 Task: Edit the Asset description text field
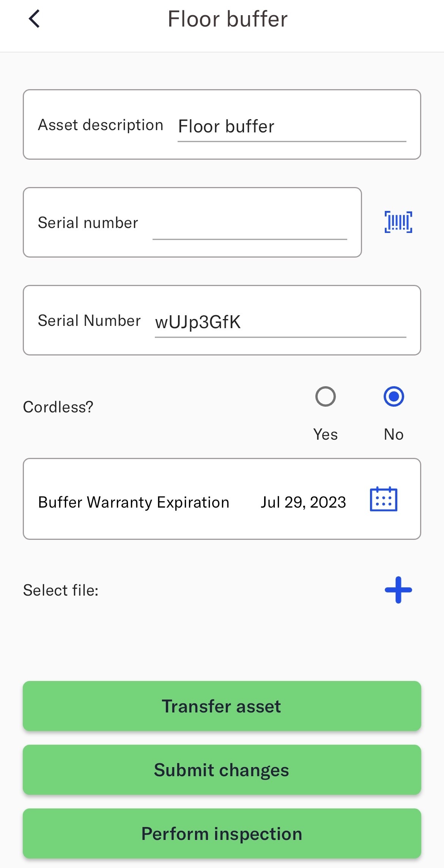pos(291,127)
